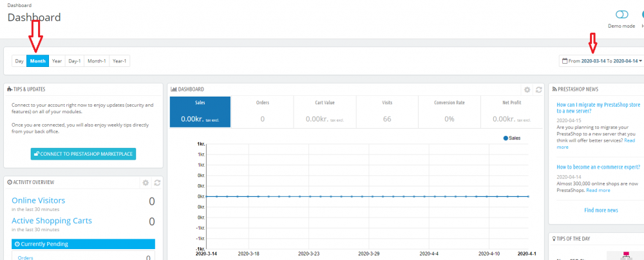Click the calendar icon beside the date range
644x260 pixels.
565,61
